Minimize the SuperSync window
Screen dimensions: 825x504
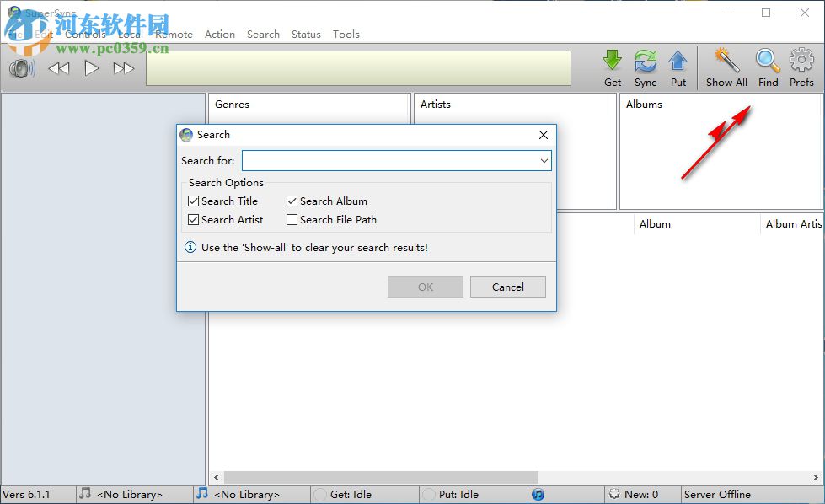tap(728, 13)
